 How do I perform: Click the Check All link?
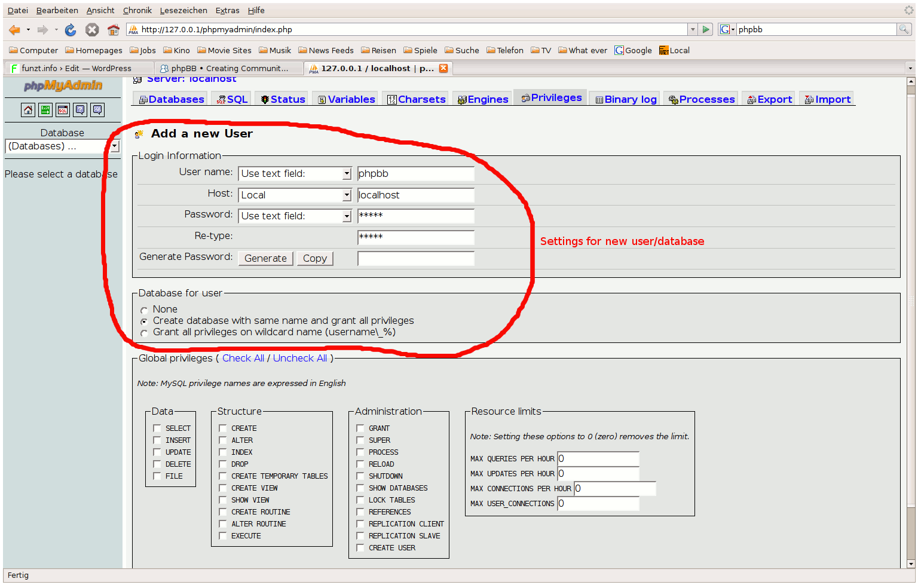(x=243, y=359)
